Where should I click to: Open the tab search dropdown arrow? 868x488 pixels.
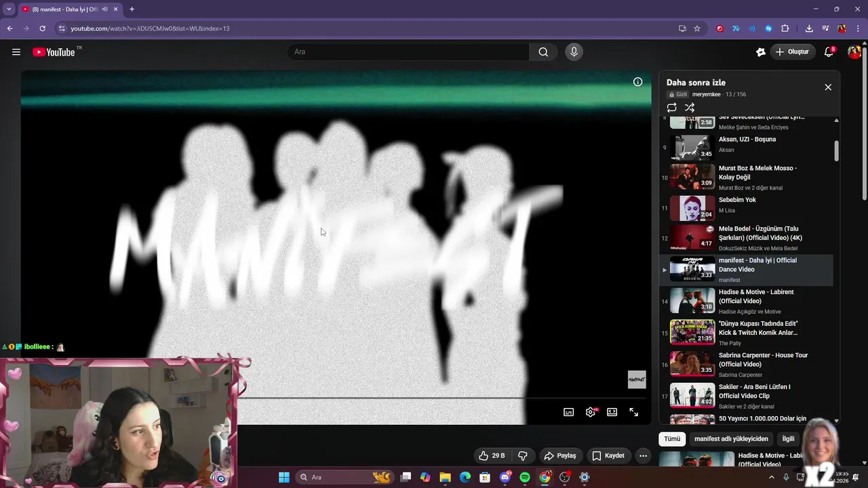[9, 9]
